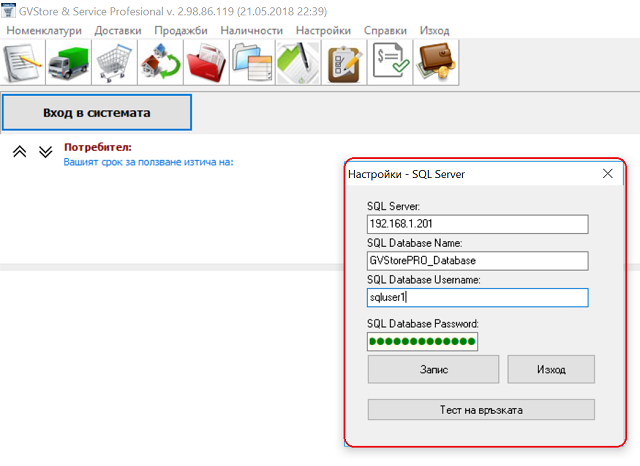Click the Вход в системата button
The image size is (640, 466).
coord(97,113)
